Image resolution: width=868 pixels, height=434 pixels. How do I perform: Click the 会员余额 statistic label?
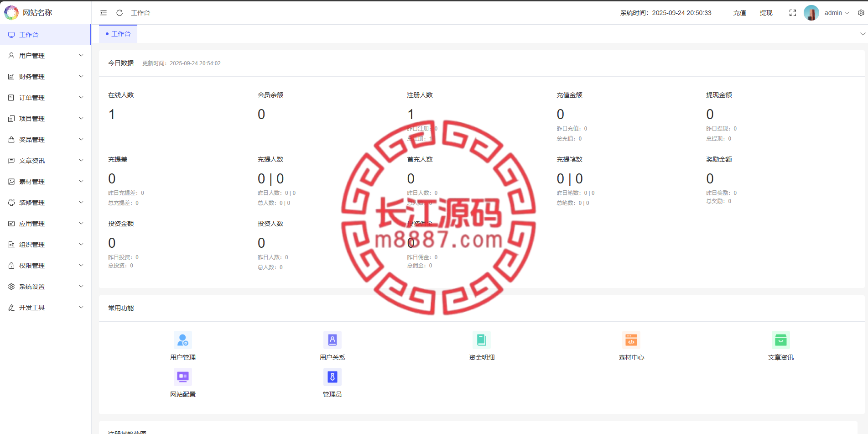(270, 95)
